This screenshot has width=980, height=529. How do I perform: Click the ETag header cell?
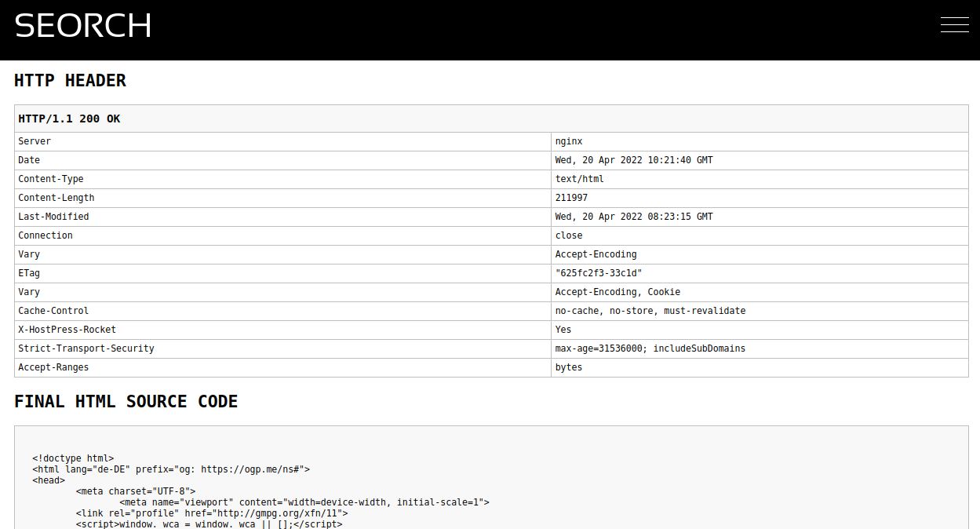click(283, 274)
